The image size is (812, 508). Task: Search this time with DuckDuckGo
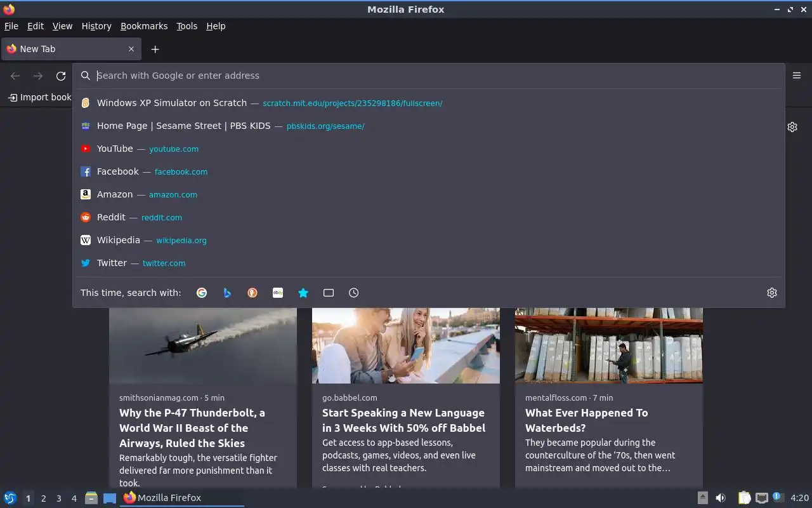(252, 293)
